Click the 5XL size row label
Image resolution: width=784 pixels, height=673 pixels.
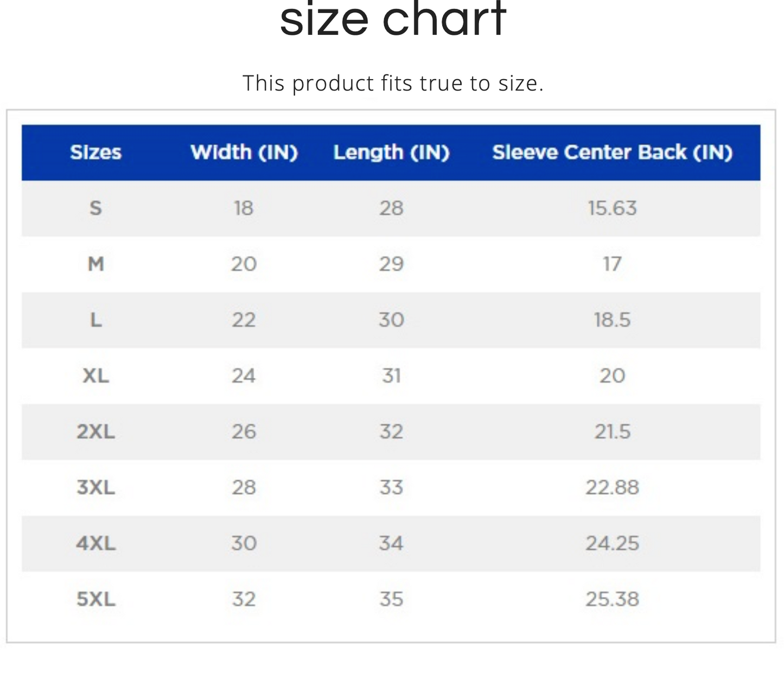click(x=96, y=599)
